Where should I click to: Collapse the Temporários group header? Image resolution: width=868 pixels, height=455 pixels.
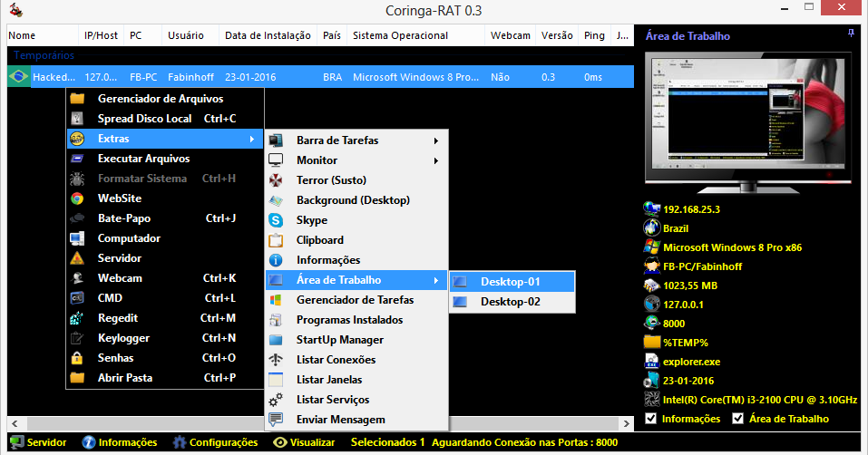point(44,55)
